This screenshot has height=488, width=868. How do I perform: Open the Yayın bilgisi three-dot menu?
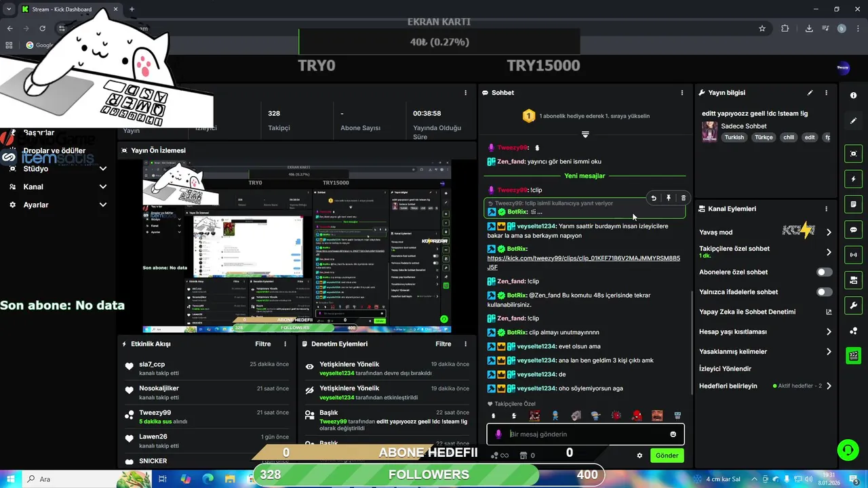point(826,93)
